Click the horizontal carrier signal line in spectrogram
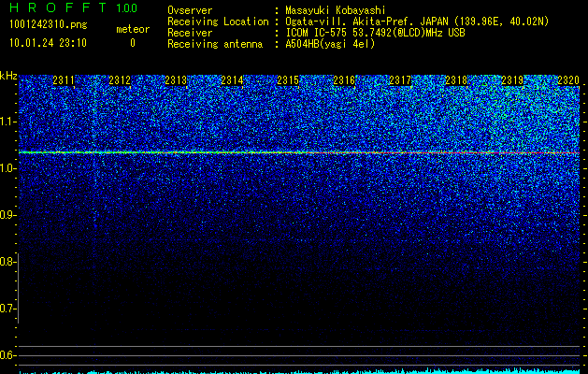588x374 pixels. click(299, 152)
